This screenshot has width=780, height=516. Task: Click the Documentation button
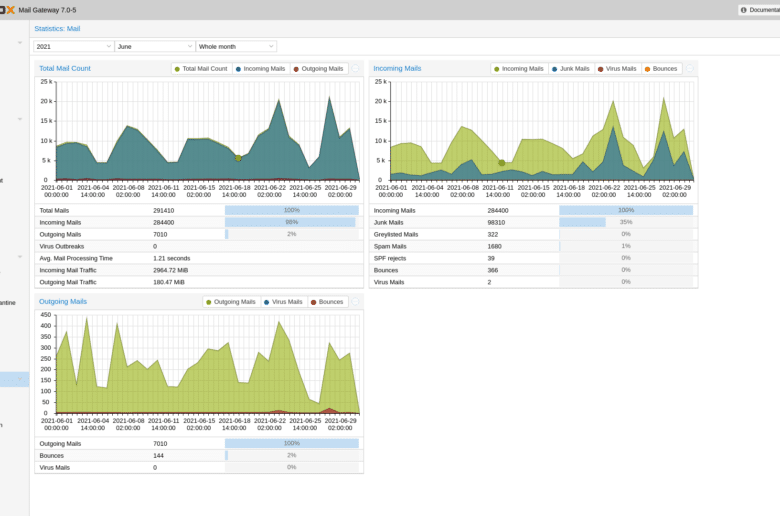[760, 10]
